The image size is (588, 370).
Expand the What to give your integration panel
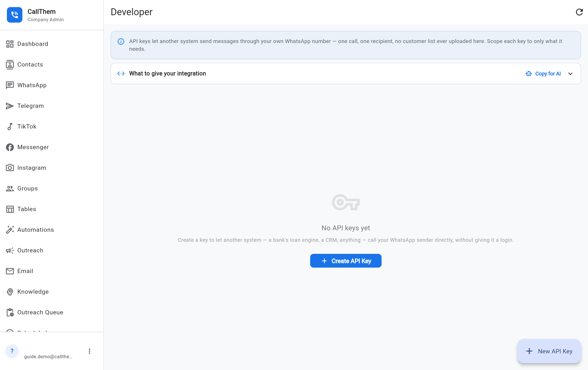[570, 74]
